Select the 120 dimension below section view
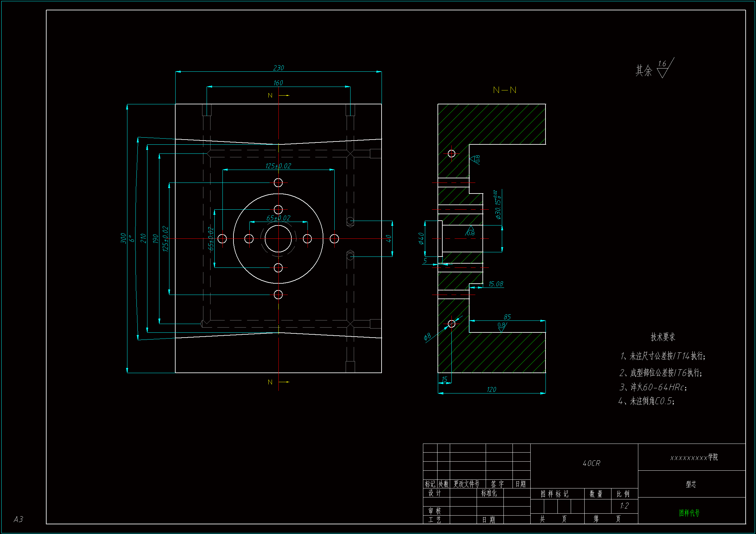The height and width of the screenshot is (534, 756). pyautogui.click(x=491, y=390)
